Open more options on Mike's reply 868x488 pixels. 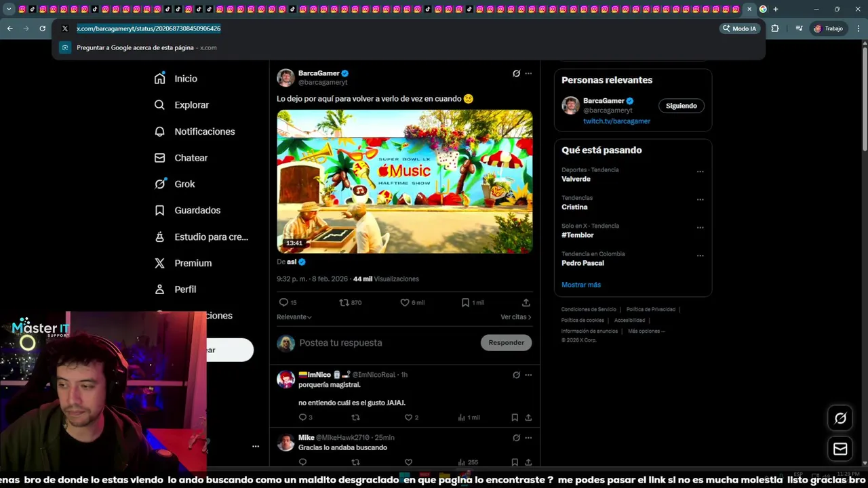point(528,438)
